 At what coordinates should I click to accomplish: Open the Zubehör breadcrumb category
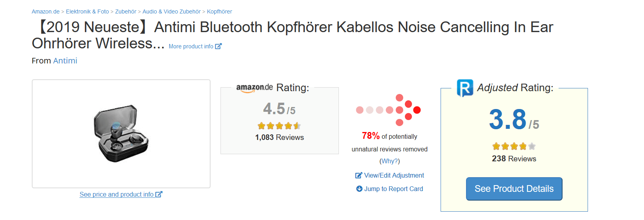click(x=126, y=11)
